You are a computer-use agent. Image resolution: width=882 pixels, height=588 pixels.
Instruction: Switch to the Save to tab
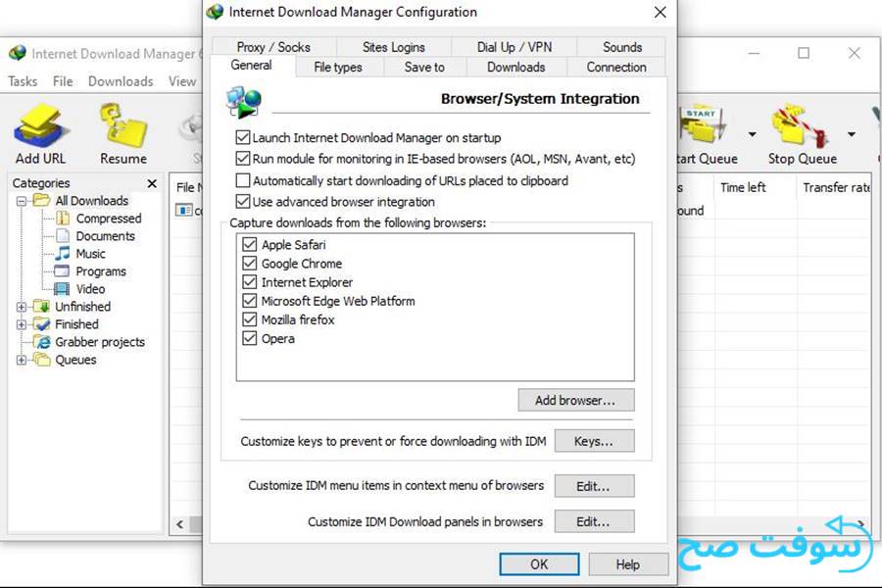(x=424, y=67)
